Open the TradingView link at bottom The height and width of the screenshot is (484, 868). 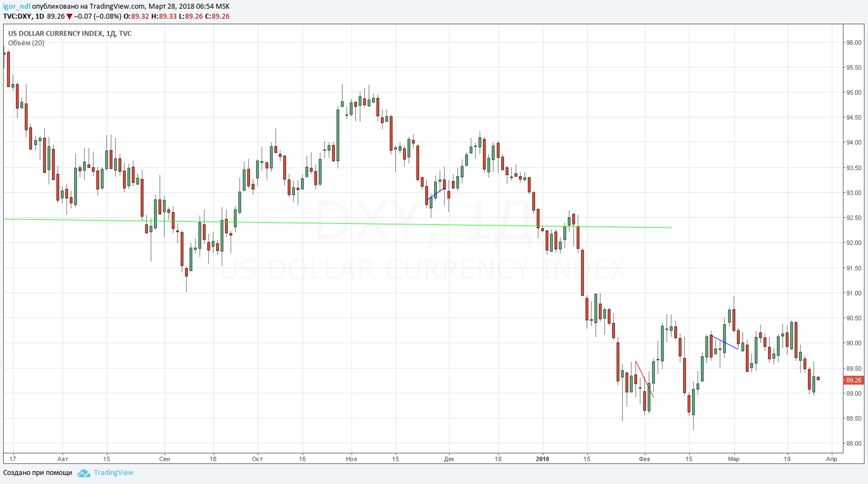[x=113, y=473]
